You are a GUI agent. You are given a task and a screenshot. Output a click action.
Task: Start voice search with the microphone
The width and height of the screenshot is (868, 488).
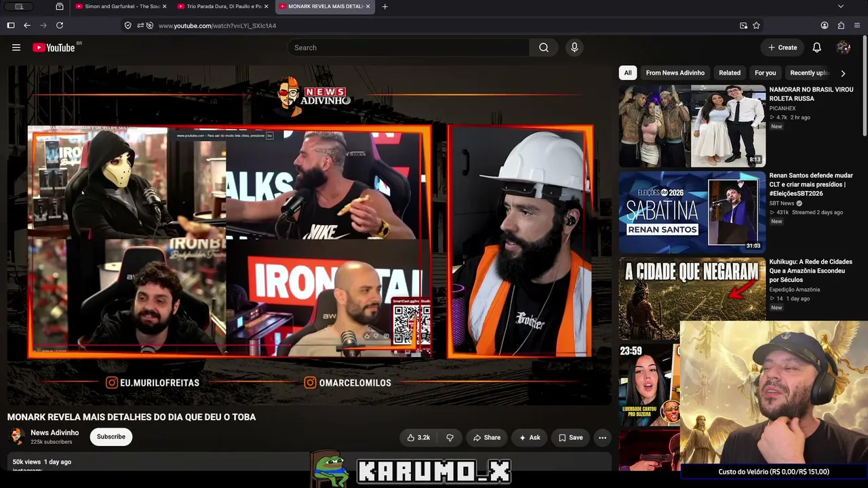point(574,47)
